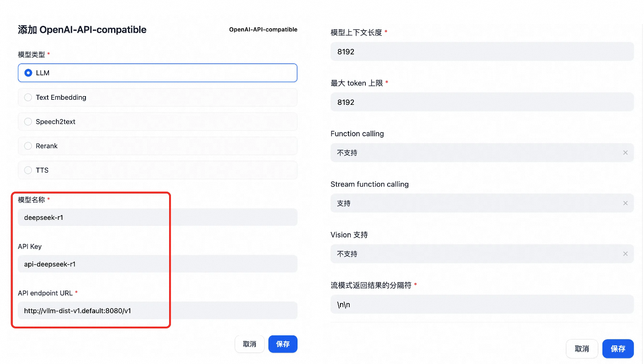
Task: Click 保存 button in left panel
Action: point(283,344)
